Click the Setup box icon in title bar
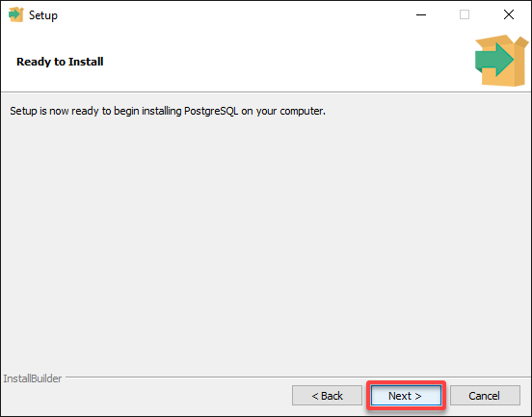The height and width of the screenshot is (417, 532). 16,14
